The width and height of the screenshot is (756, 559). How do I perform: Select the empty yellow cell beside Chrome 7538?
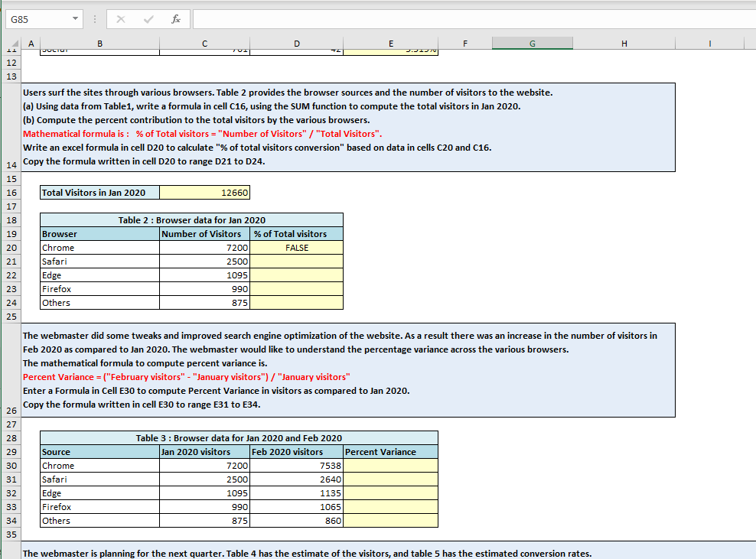coord(391,466)
